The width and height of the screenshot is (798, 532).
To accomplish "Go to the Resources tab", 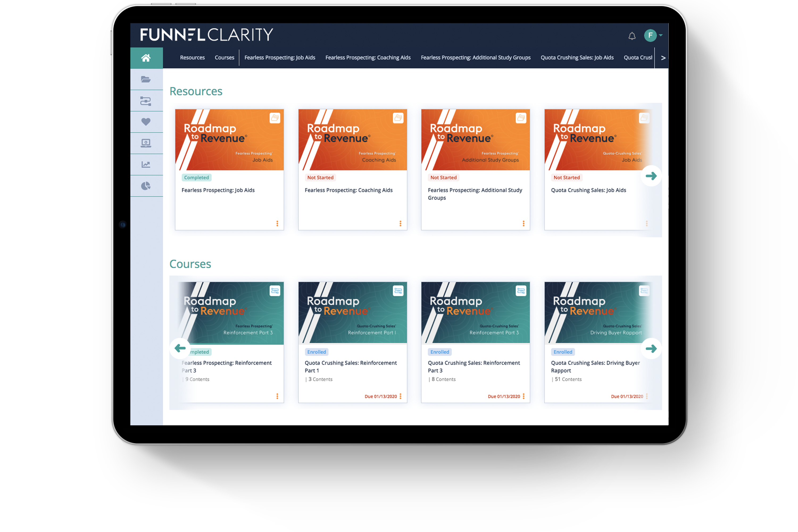I will coord(192,58).
